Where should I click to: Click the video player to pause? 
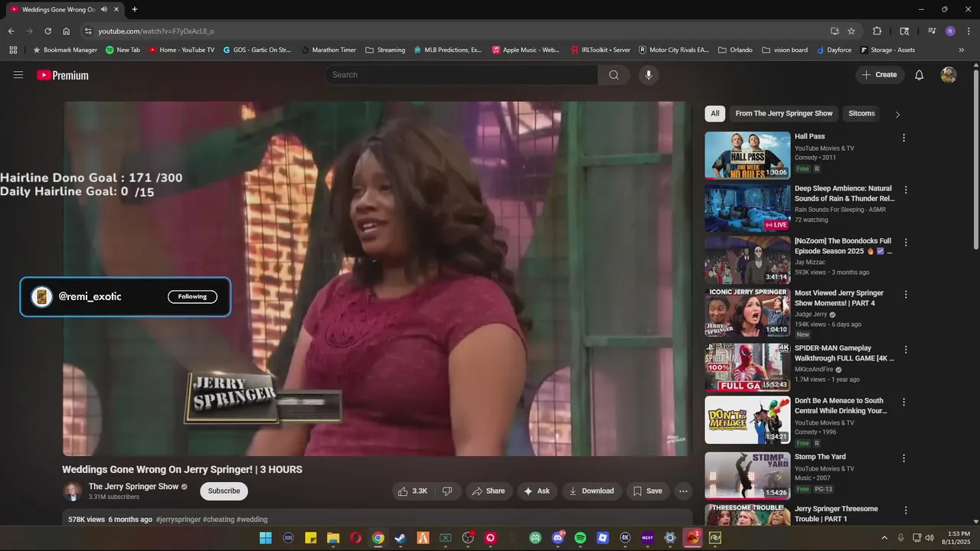377,279
